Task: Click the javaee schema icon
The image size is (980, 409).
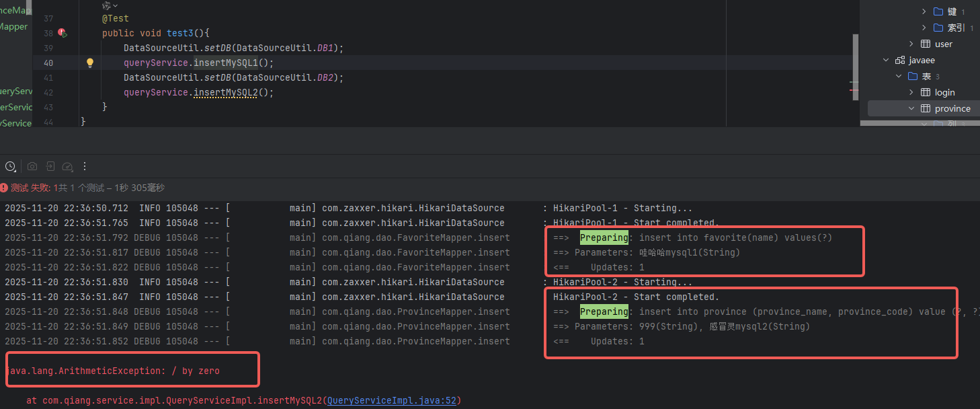Action: (900, 61)
